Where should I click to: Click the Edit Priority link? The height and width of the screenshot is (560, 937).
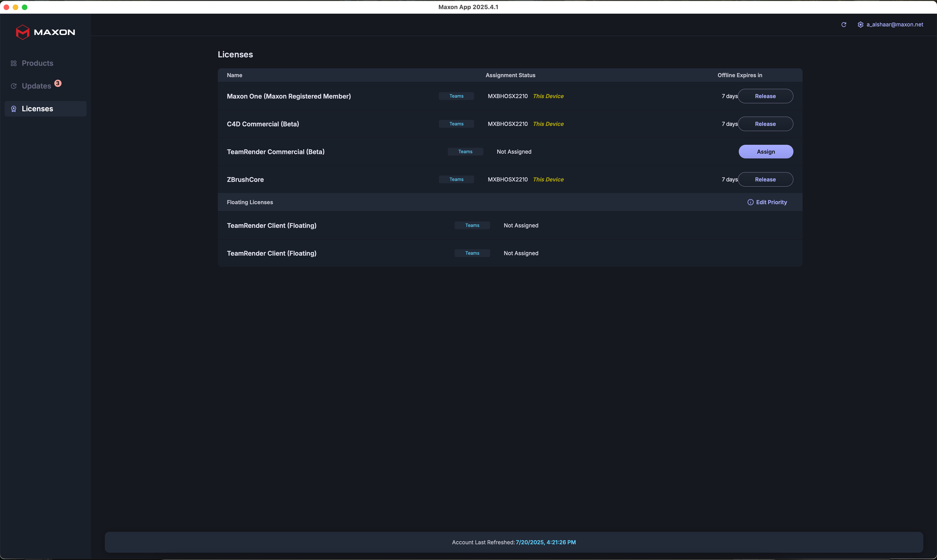click(x=771, y=202)
